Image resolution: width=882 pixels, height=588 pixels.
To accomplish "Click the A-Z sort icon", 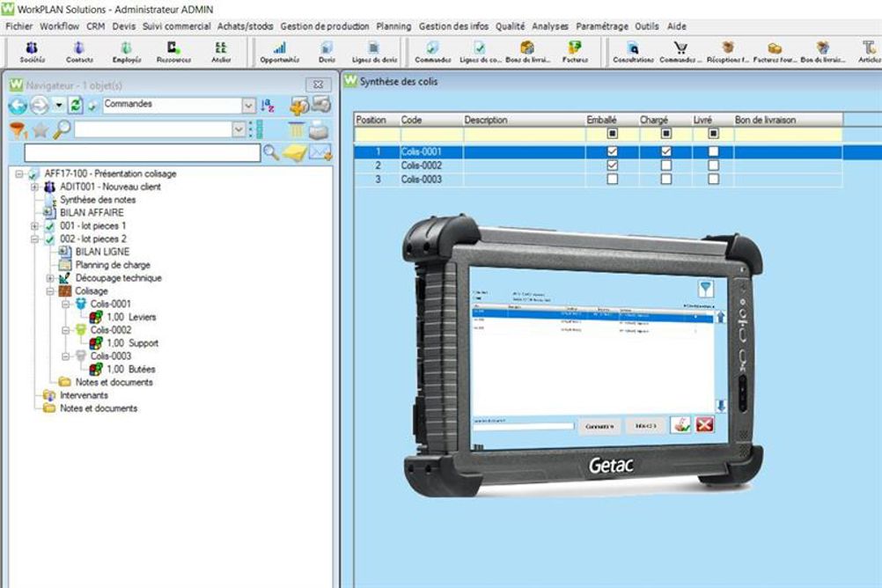I will pyautogui.click(x=268, y=106).
